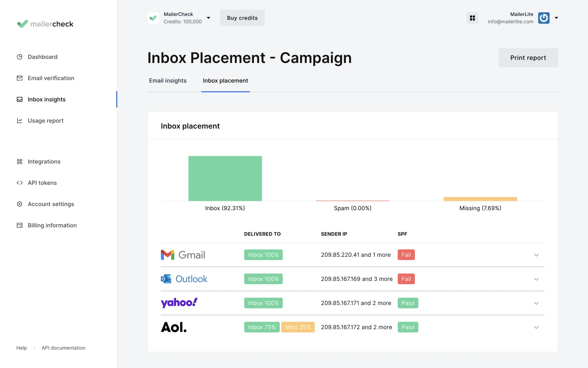Expand the Outlook row chevron
Screen dimensions: 588x368
click(x=536, y=279)
